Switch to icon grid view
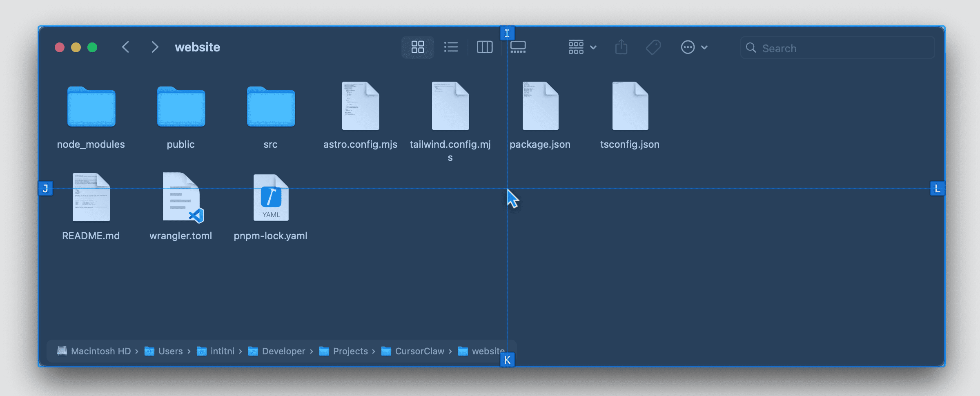The image size is (980, 396). pyautogui.click(x=417, y=47)
